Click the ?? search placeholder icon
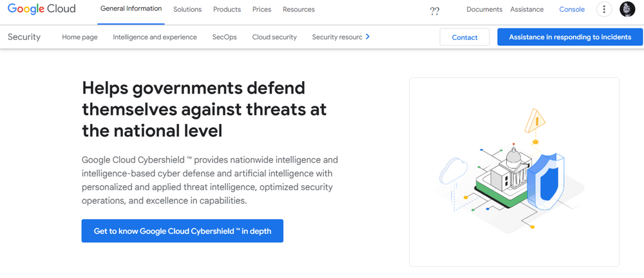 point(435,11)
